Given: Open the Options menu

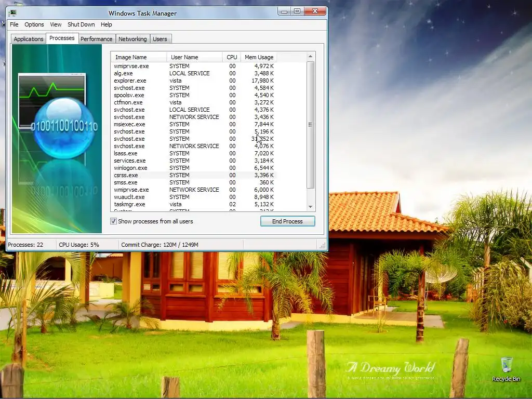Looking at the screenshot, I should tap(34, 24).
